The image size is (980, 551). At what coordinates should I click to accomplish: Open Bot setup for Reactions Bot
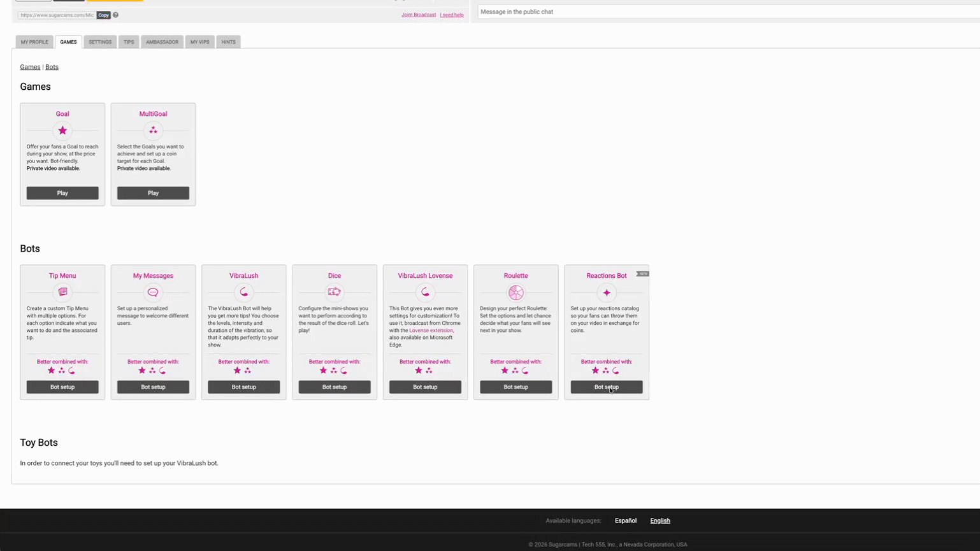click(x=607, y=387)
